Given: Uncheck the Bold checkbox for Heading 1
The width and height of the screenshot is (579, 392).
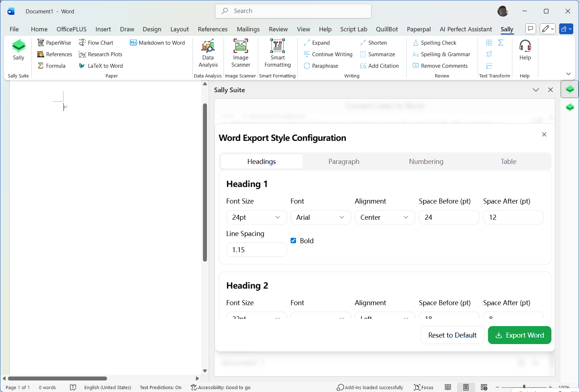Looking at the screenshot, I should (x=293, y=241).
